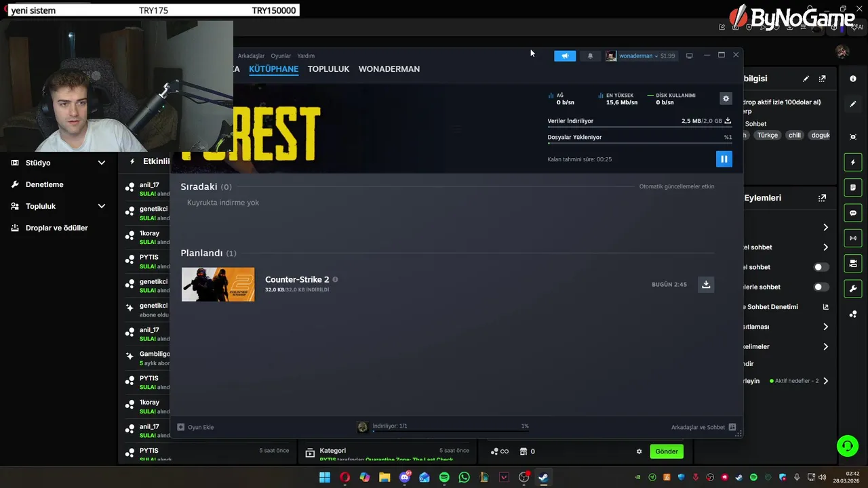Open Steam download settings gear
The width and height of the screenshot is (868, 488).
726,98
